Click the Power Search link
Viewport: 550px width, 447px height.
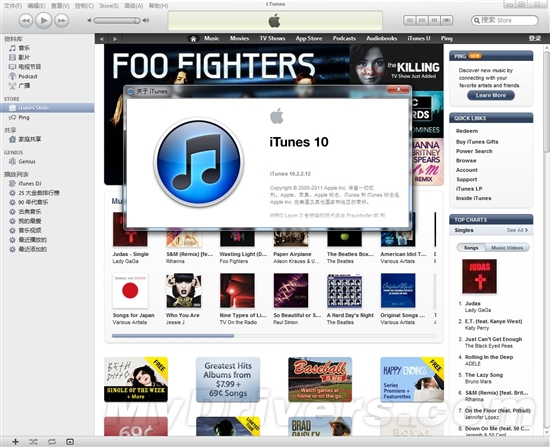474,151
